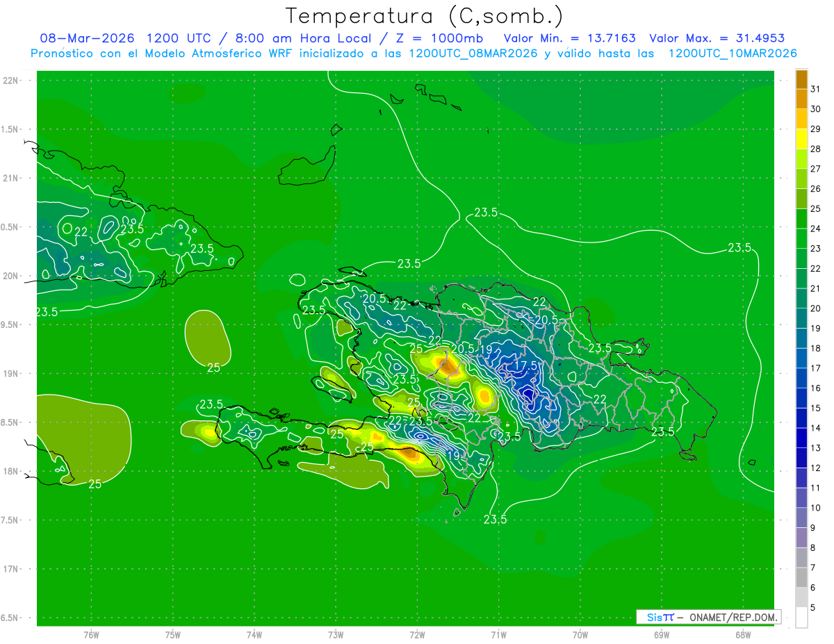Click color scale label '11'
The height and width of the screenshot is (644, 834).
point(816,488)
